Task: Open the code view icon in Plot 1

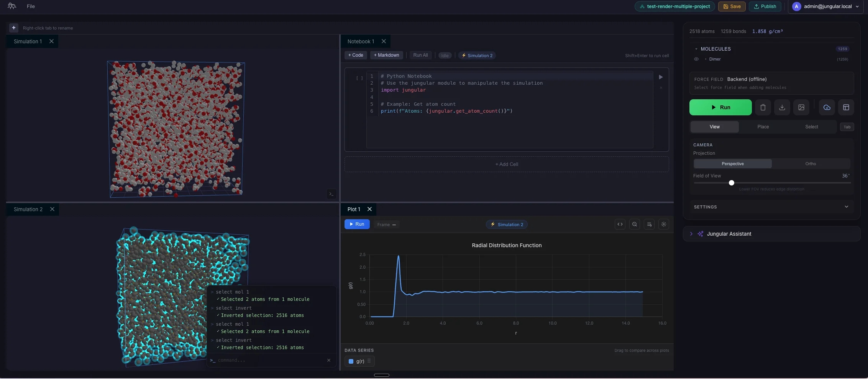Action: [620, 225]
